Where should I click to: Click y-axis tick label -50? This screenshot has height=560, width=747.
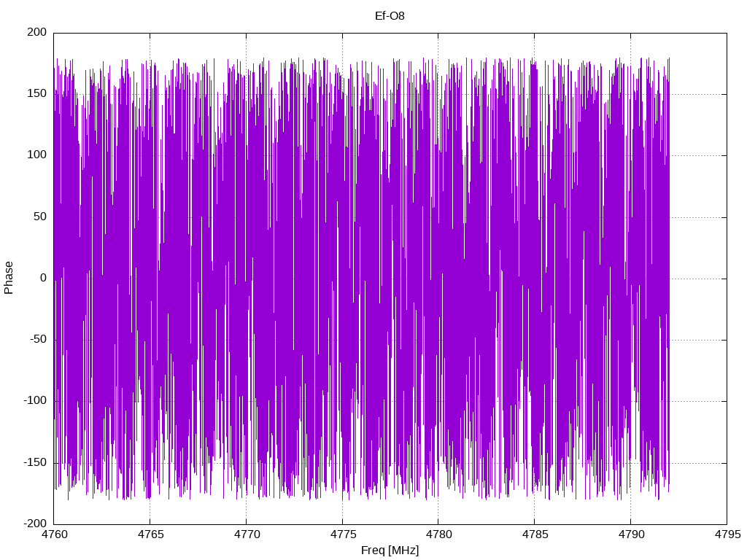point(38,340)
